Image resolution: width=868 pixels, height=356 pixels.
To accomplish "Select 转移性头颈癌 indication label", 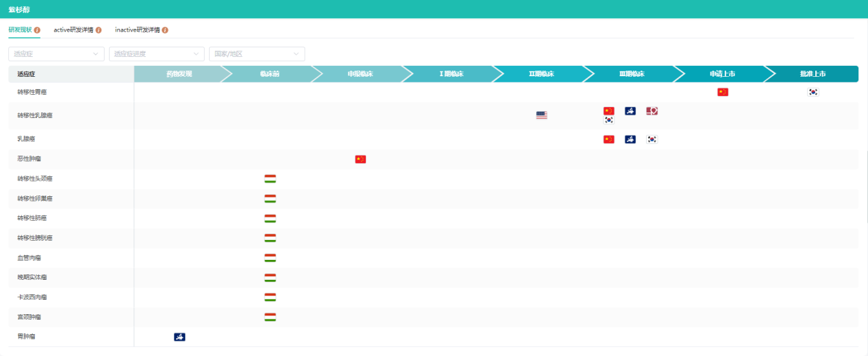I will pos(35,179).
